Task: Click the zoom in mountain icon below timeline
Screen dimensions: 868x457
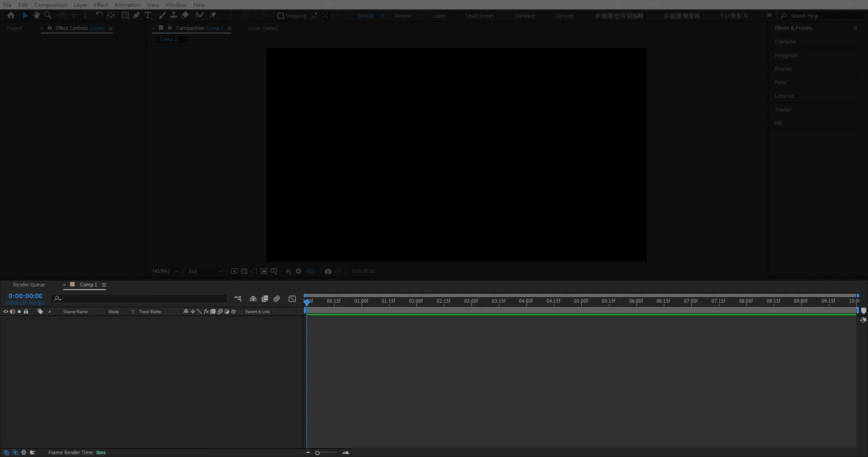Action: pos(346,452)
